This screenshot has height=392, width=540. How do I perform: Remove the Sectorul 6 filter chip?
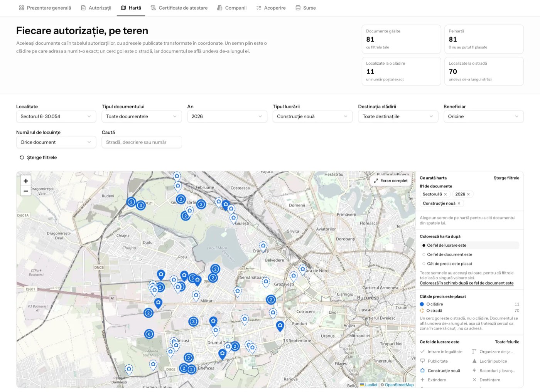pyautogui.click(x=445, y=194)
